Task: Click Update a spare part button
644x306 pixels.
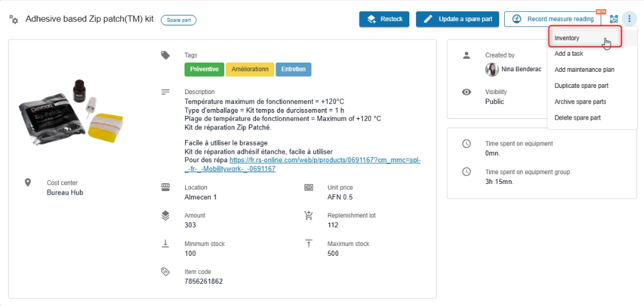Action: (x=458, y=19)
